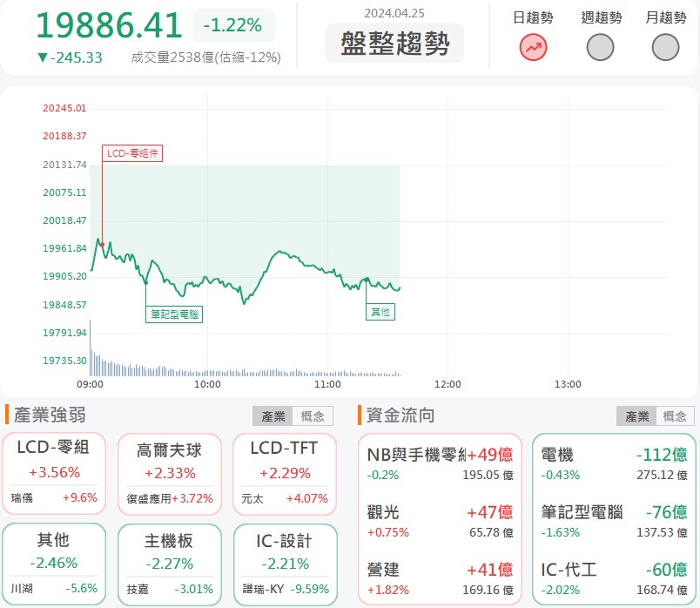
Task: Click the grey monthly trend (月趨勢) circle
Action: [x=665, y=47]
